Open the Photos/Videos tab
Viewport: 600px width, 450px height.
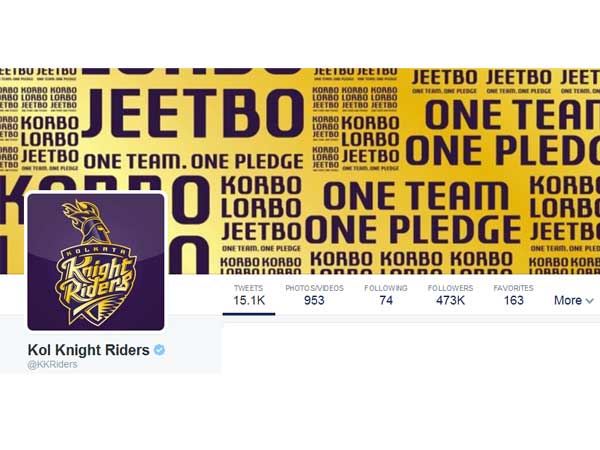pyautogui.click(x=315, y=295)
